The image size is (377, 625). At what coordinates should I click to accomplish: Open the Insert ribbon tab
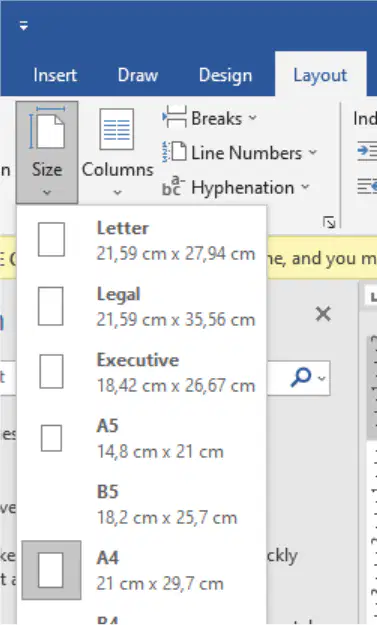click(x=55, y=75)
